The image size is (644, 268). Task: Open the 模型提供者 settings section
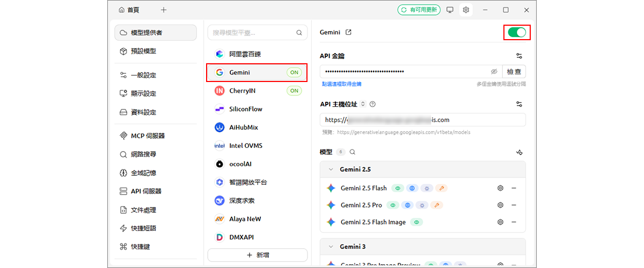point(156,33)
